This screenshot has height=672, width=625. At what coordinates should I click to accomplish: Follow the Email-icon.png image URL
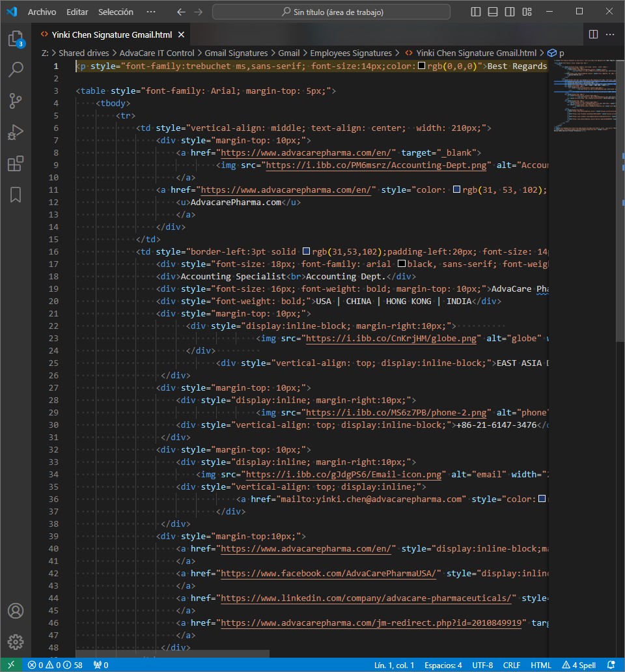344,475
